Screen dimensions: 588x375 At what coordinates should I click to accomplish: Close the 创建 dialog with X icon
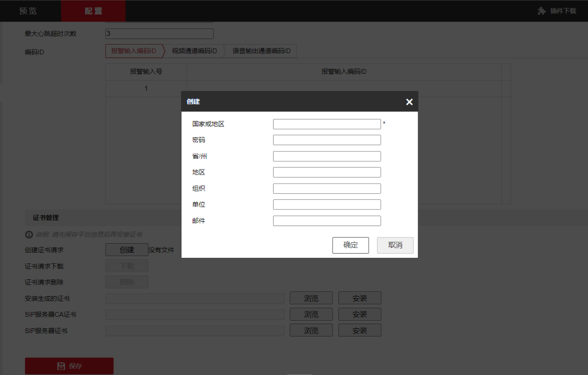[x=409, y=102]
